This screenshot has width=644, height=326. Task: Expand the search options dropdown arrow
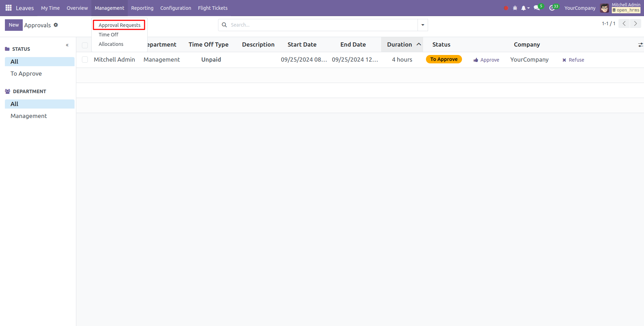pyautogui.click(x=422, y=25)
